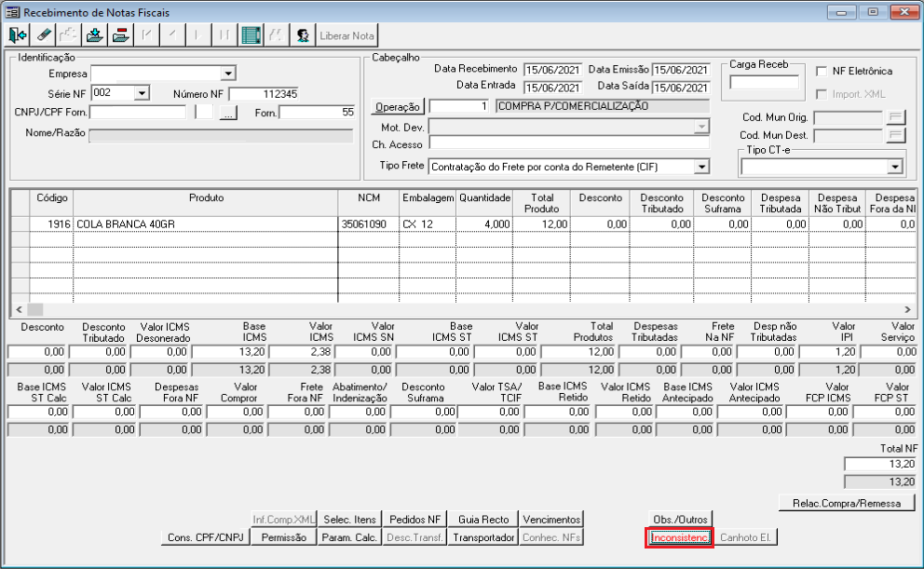Click the Forn. field showing 55

(317, 113)
